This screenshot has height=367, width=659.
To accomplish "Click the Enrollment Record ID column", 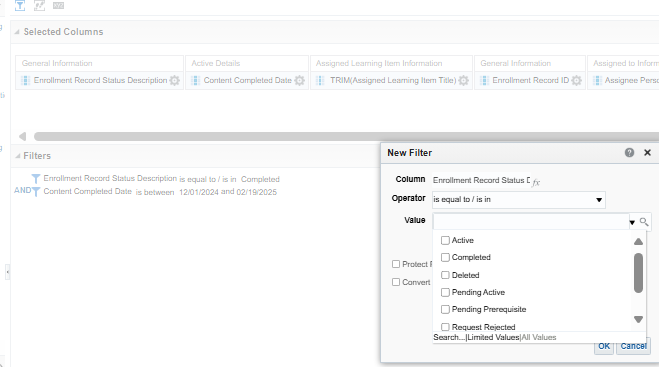I will [x=530, y=80].
